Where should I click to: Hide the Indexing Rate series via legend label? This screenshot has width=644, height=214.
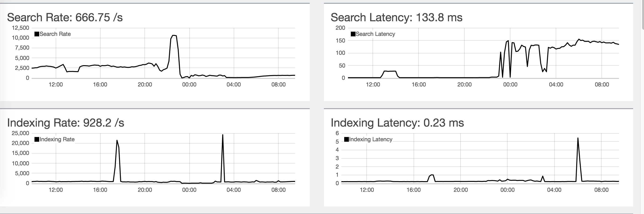pos(57,139)
